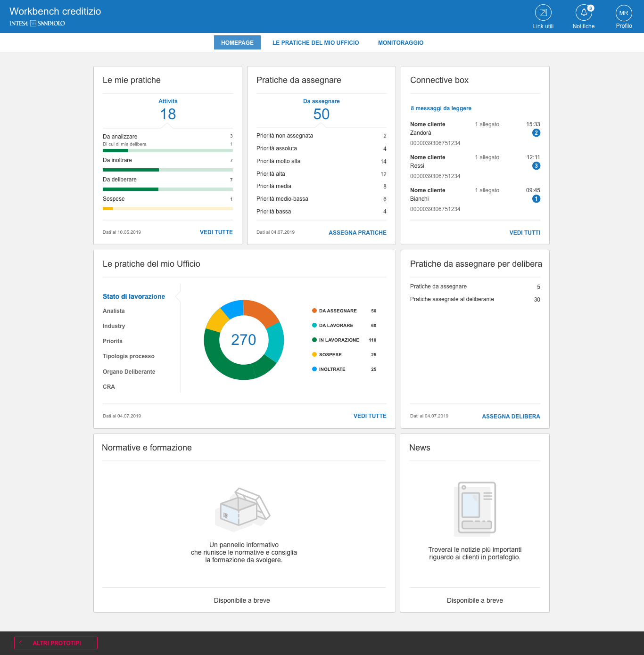This screenshot has height=655, width=644.
Task: Click Di cui di mia delibera text
Action: [124, 144]
